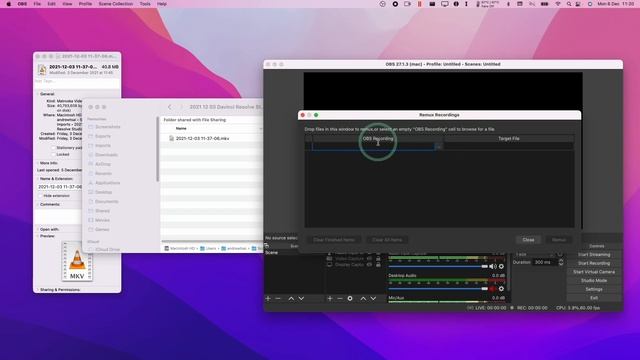Open the Bluetooth menu bar icon
The width and height of the screenshot is (640, 360).
click(508, 4)
